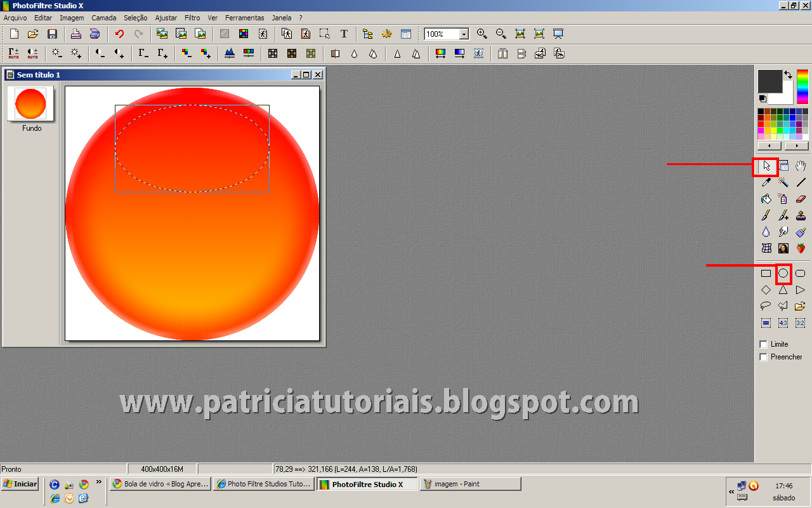Switch to imagem - Paint taskbar button
Viewport: 812px width, 508px height.
[x=470, y=484]
